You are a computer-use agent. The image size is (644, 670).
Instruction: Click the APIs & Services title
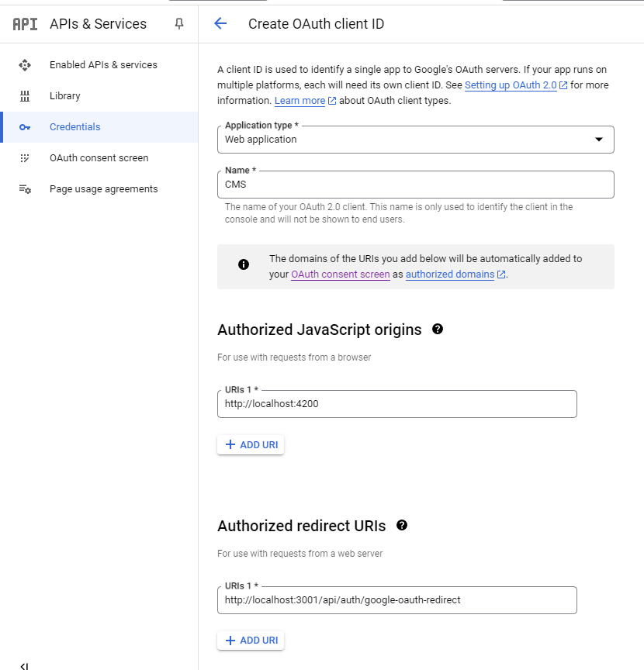click(98, 24)
